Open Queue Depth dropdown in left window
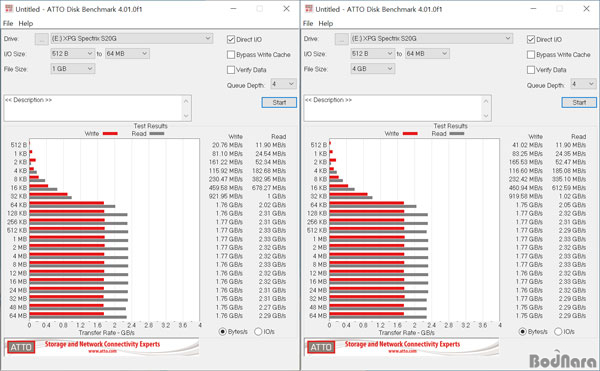 tap(283, 84)
